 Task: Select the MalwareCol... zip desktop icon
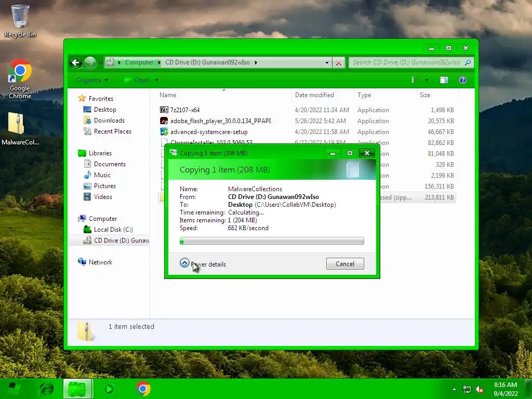tap(20, 129)
